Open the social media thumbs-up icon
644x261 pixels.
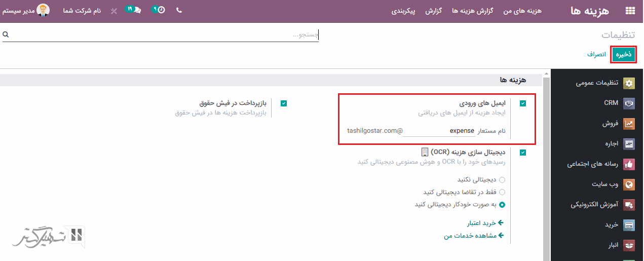click(629, 164)
